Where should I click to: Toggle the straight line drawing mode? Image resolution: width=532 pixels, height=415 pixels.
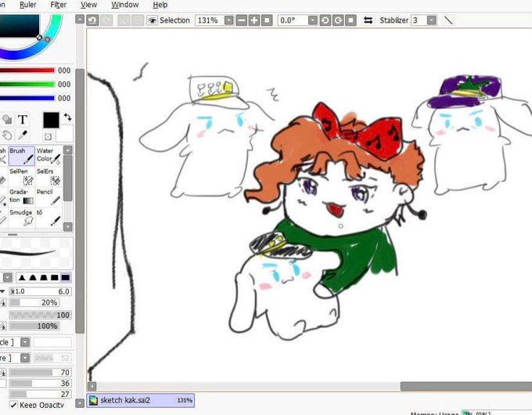448,20
